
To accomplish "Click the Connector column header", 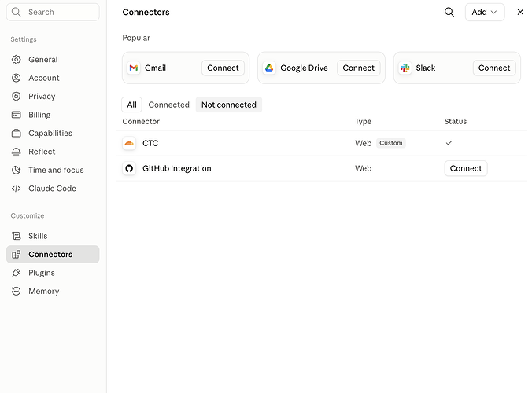I will coord(141,121).
